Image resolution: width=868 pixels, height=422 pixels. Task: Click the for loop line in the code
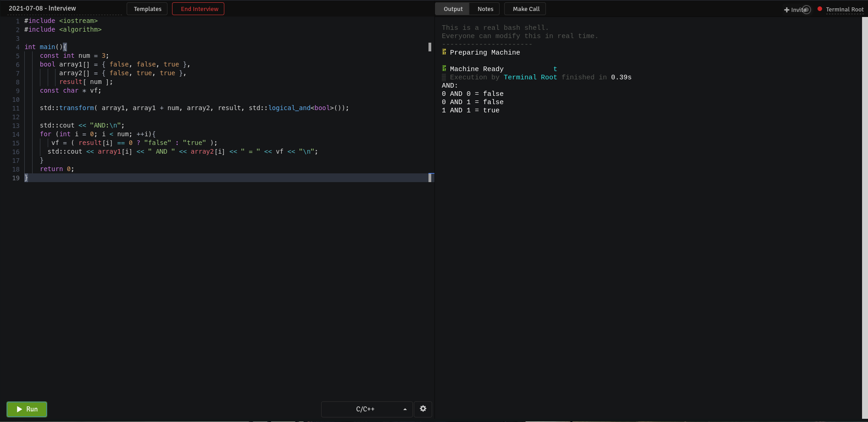[98, 134]
